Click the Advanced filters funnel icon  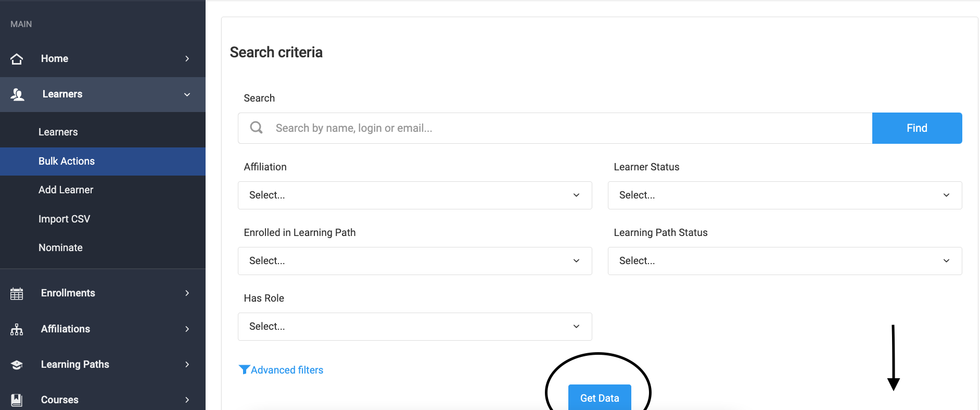coord(244,369)
